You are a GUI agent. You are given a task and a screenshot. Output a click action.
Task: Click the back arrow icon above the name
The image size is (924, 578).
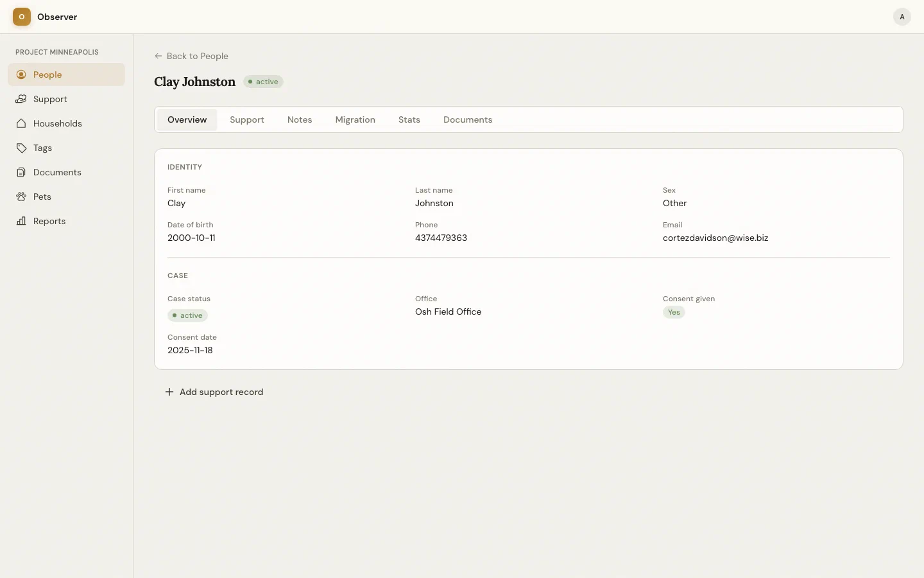(158, 56)
